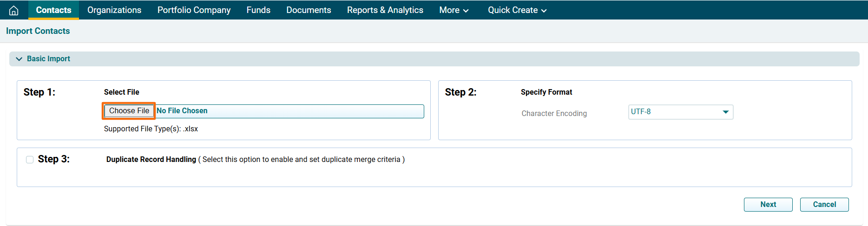
Task: Click the Choose File button
Action: coord(129,111)
